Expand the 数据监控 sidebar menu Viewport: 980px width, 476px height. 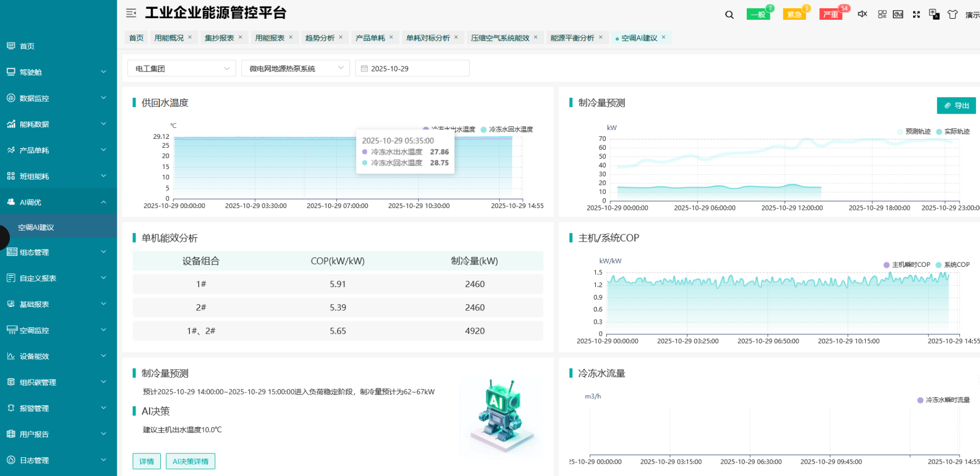(x=58, y=98)
